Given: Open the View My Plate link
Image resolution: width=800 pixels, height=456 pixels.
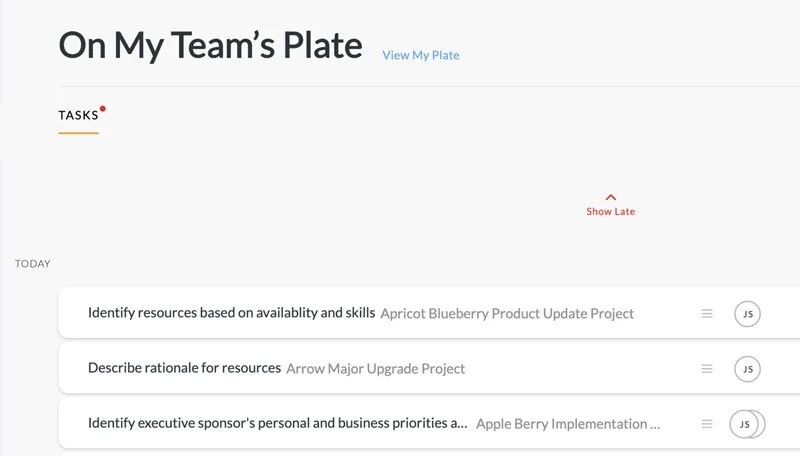Looking at the screenshot, I should point(420,55).
